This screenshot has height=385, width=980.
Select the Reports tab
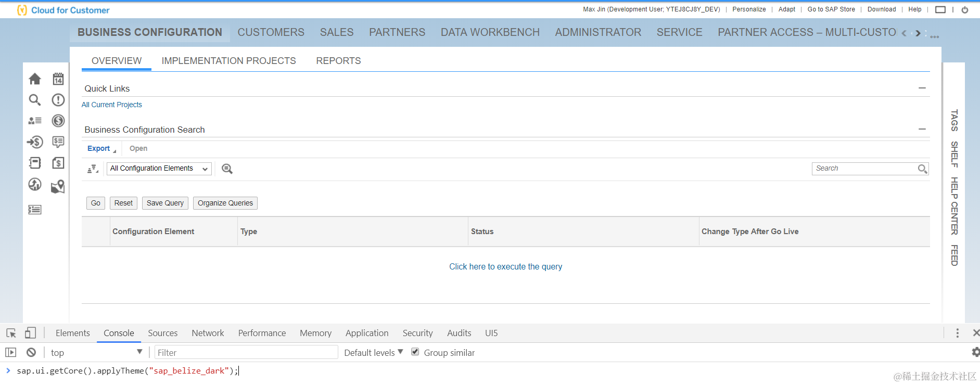click(338, 61)
